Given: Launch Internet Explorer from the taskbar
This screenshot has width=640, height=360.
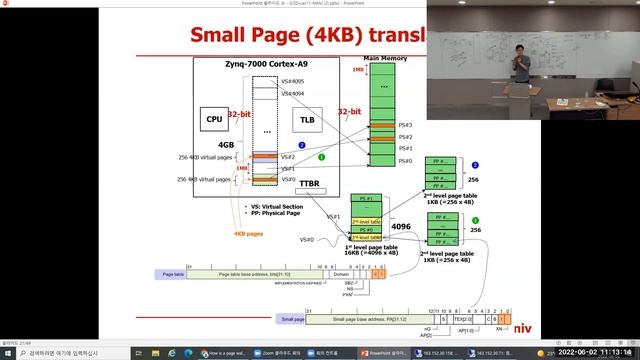Looking at the screenshot, I should point(172,353).
